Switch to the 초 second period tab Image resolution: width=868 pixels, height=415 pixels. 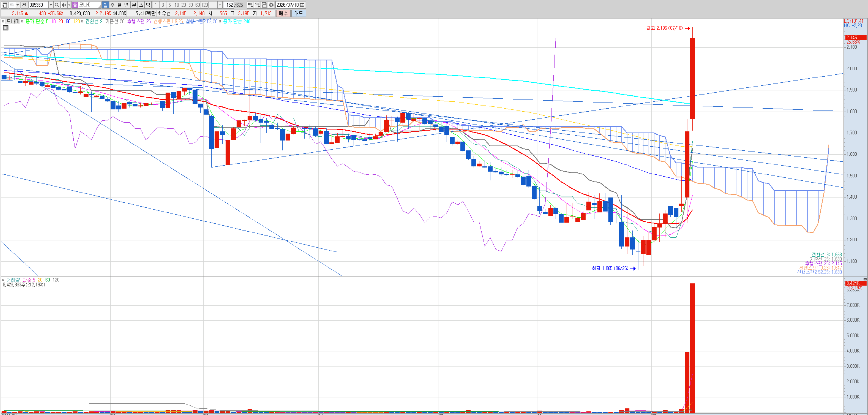point(141,5)
